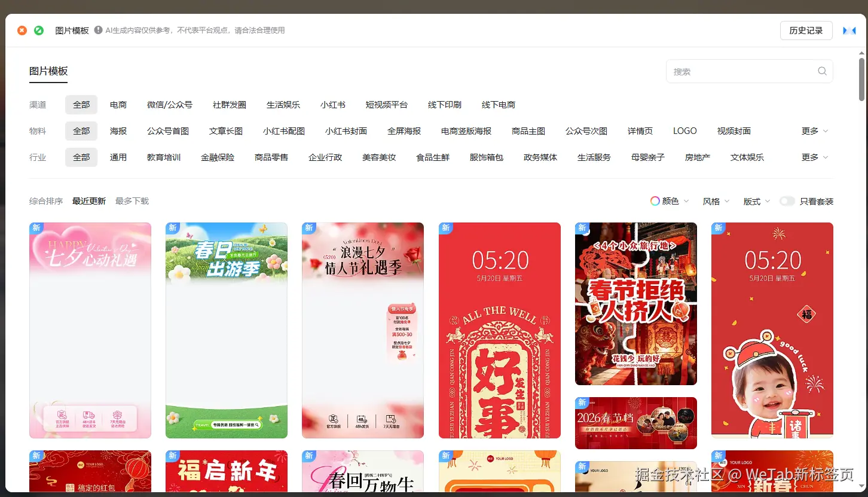Select 全部 in the 渠道 row

(81, 105)
